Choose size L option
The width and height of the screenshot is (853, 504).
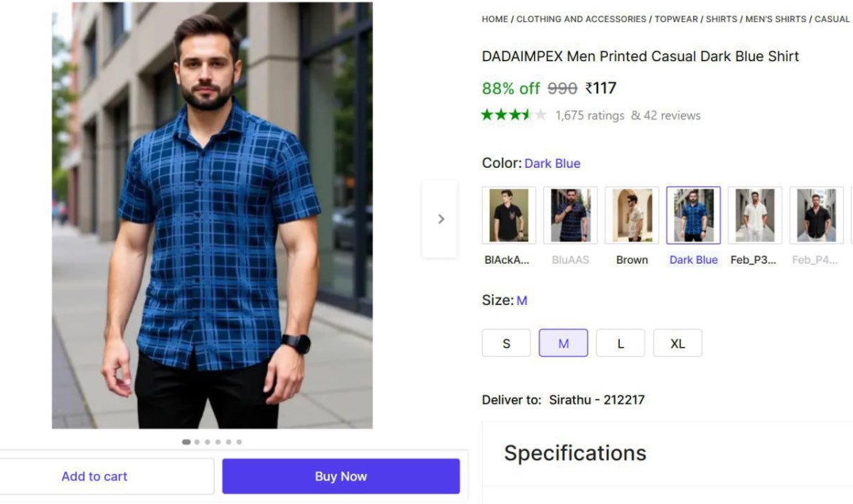point(621,343)
